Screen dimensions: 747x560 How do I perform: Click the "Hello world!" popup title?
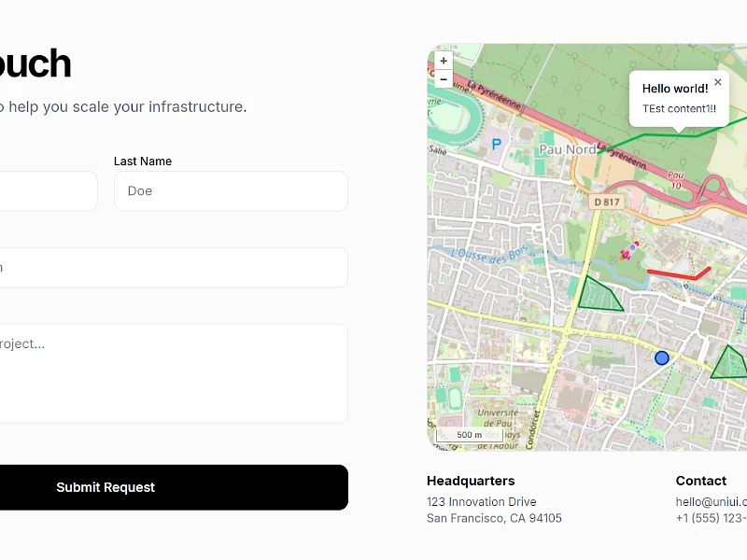pyautogui.click(x=674, y=88)
